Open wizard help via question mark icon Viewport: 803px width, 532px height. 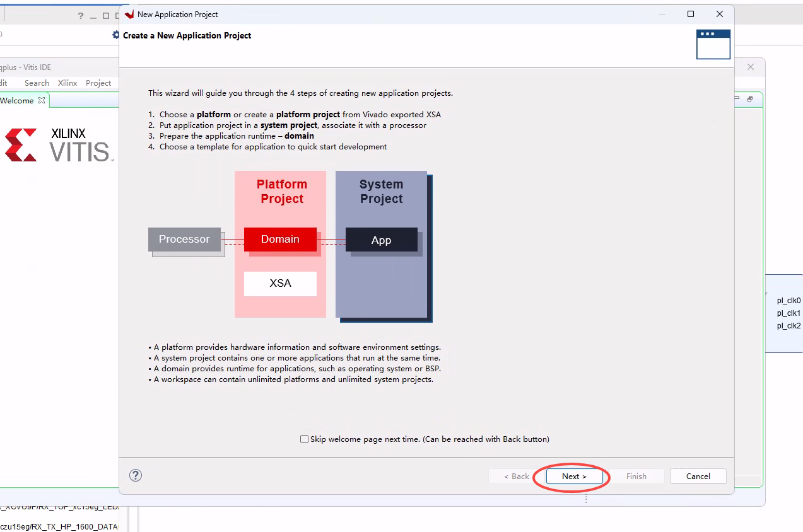point(136,475)
